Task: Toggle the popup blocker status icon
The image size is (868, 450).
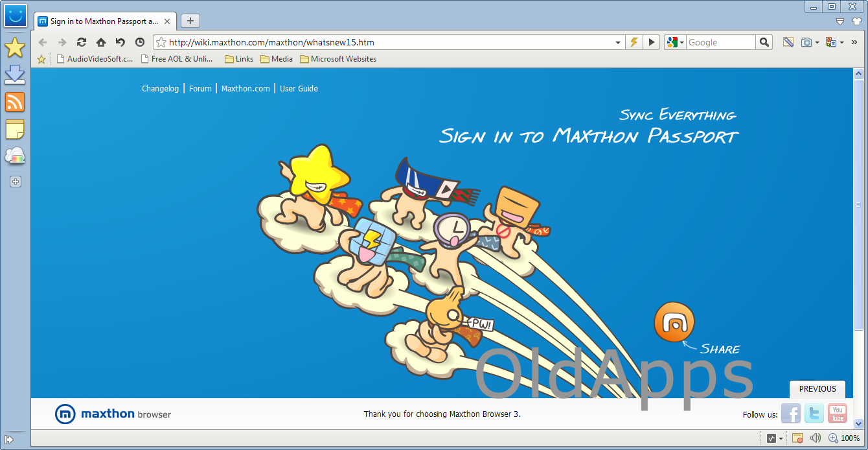Action: coord(797,438)
